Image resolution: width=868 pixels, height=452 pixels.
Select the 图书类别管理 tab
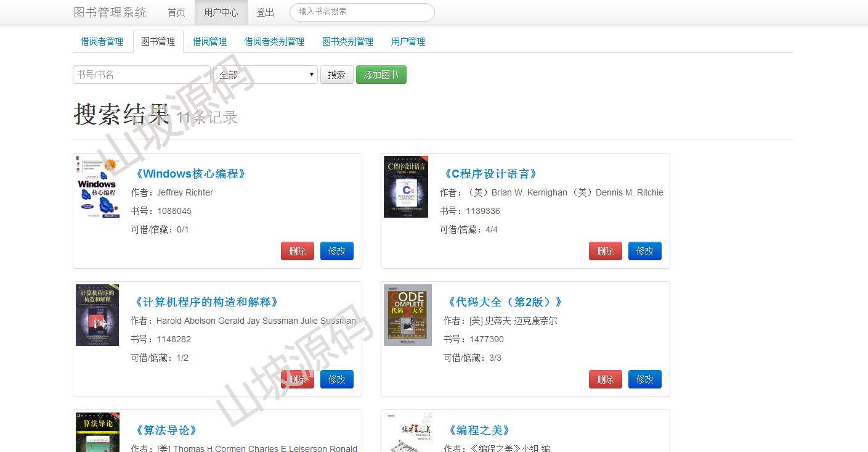pos(347,41)
